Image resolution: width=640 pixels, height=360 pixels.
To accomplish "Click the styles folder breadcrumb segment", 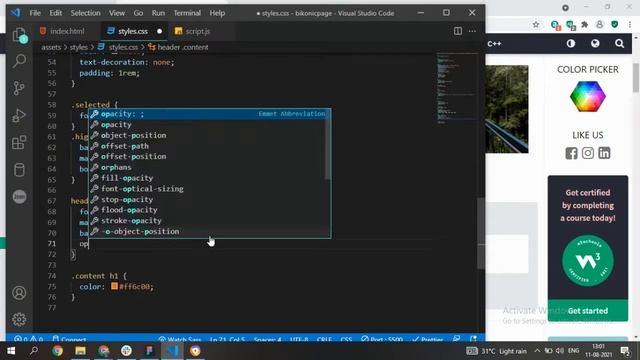I will [x=78, y=47].
